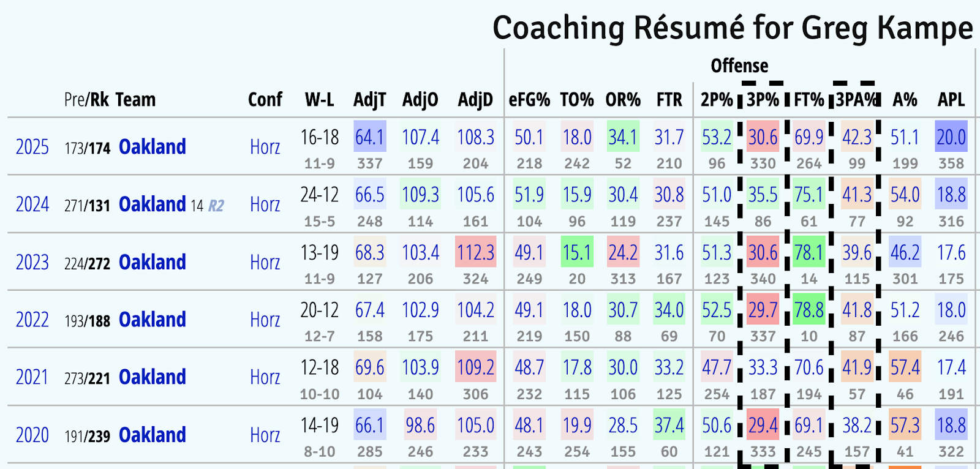Click the FT% column header
980x469 pixels.
tap(809, 100)
